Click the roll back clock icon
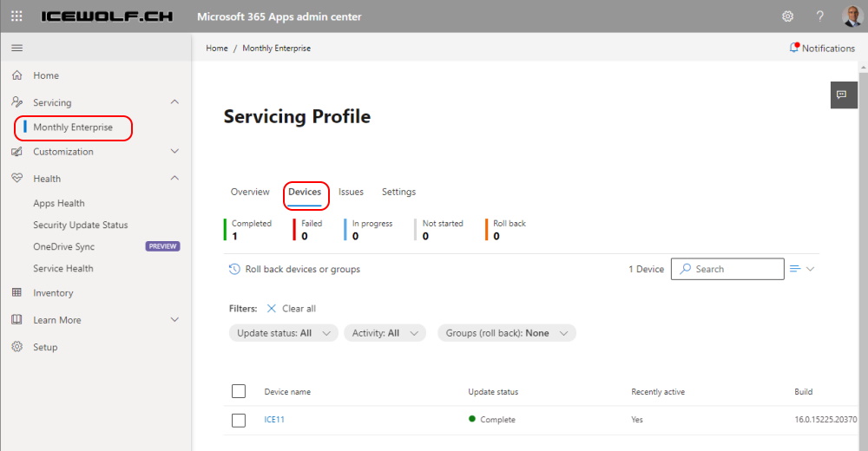Screen dimensions: 868x451 click(234, 269)
